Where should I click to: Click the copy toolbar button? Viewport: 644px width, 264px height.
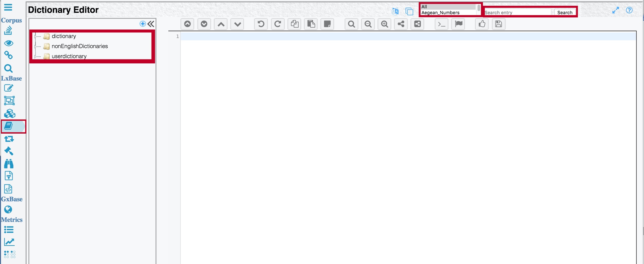tap(295, 24)
